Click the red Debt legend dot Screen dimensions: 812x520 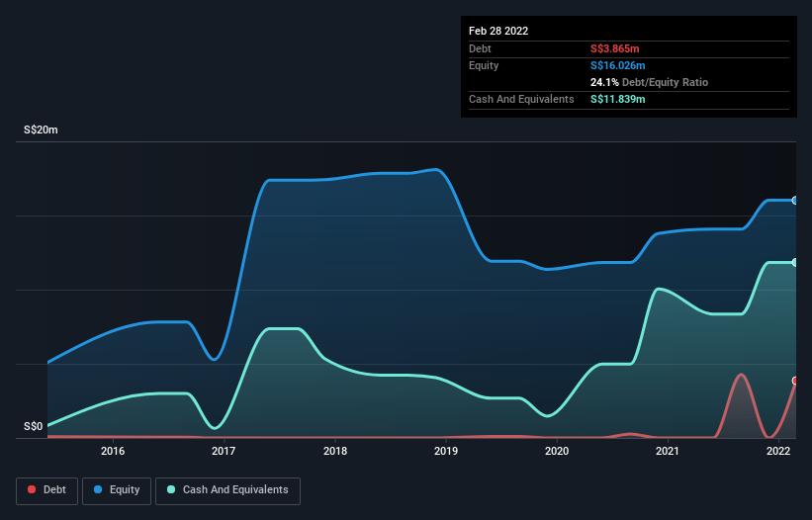point(32,489)
